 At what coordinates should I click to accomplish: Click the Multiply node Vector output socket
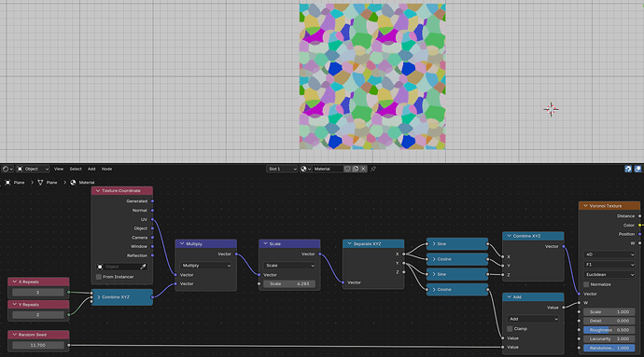[236, 254]
